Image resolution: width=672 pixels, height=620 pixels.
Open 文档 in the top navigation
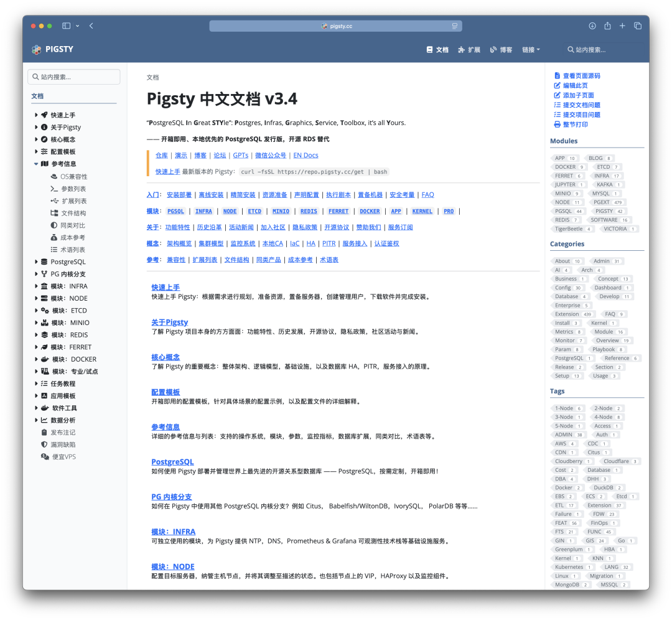pos(437,50)
